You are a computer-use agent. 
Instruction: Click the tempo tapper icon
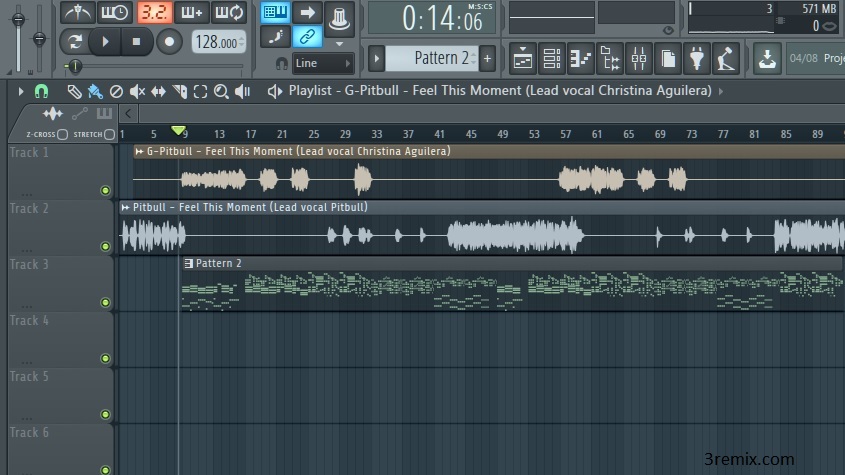click(726, 58)
